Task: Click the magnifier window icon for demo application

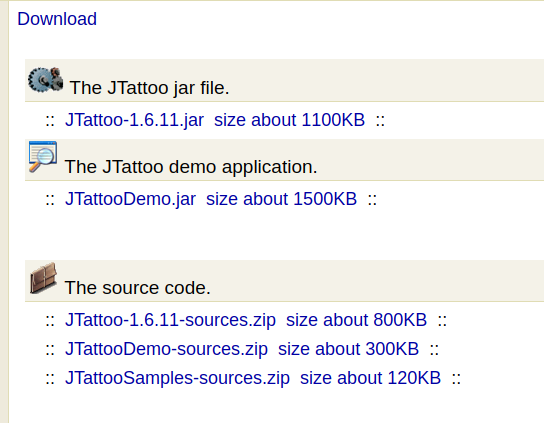Action: 43,156
